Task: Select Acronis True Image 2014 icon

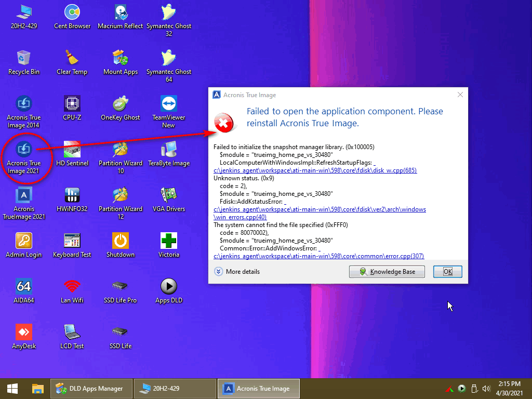Action: click(24, 112)
